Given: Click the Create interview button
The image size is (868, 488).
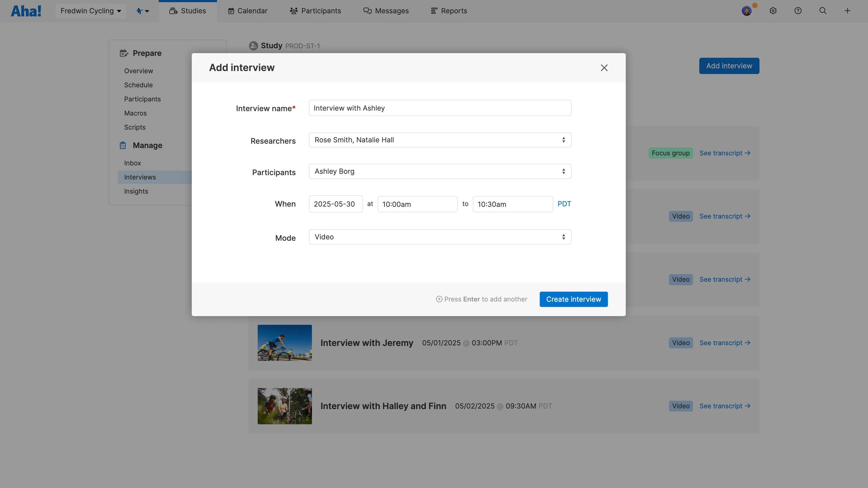Looking at the screenshot, I should pyautogui.click(x=573, y=299).
